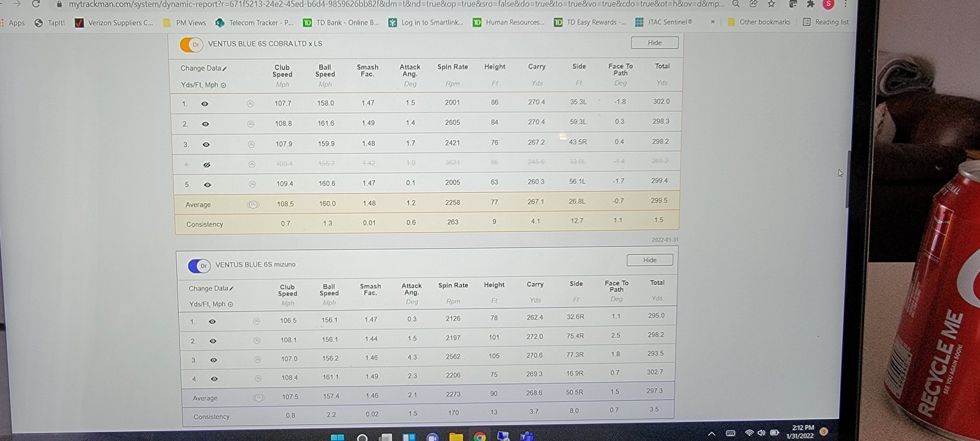Open the Apps bookmark shortcut
Viewport: 980px width, 441px height.
pos(13,23)
